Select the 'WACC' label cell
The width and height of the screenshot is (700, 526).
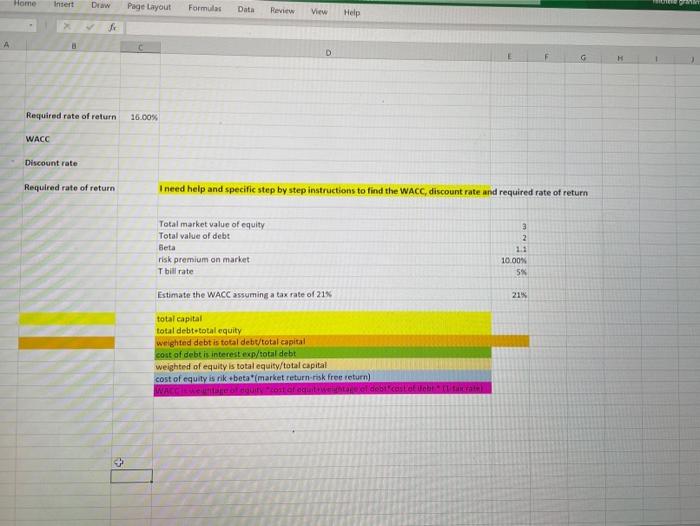tap(71, 139)
